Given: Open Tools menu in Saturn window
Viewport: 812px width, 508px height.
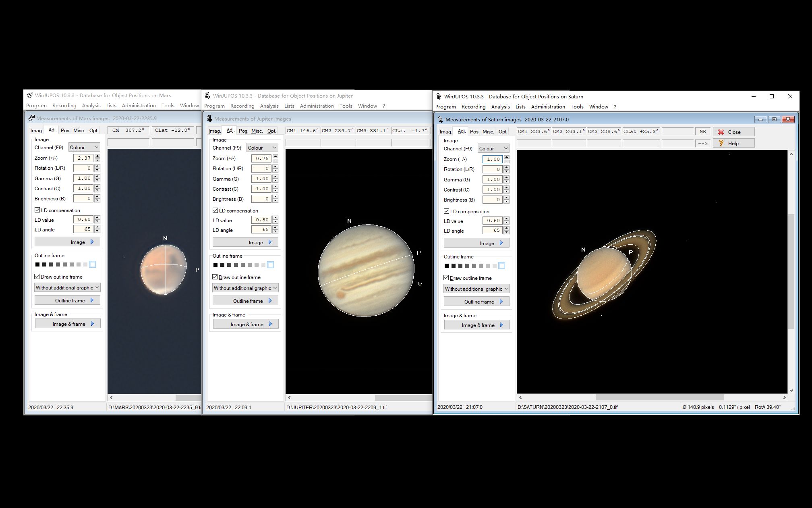Looking at the screenshot, I should [x=577, y=106].
